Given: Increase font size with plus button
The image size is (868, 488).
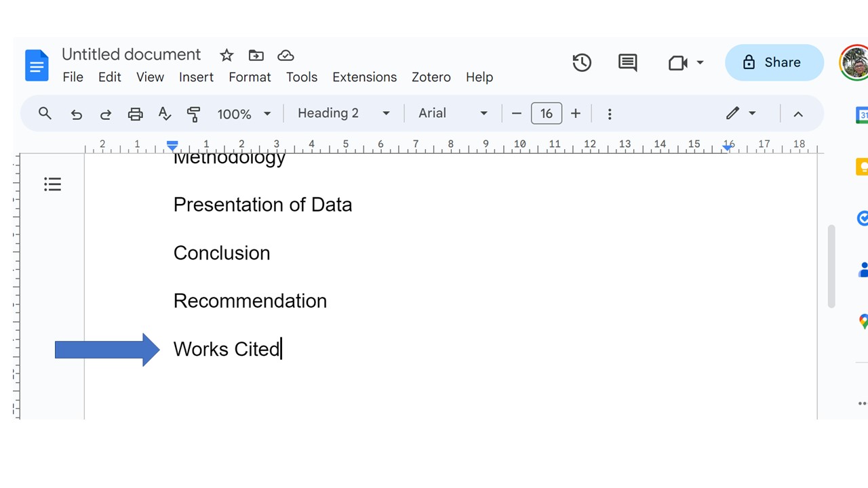Looking at the screenshot, I should [576, 113].
